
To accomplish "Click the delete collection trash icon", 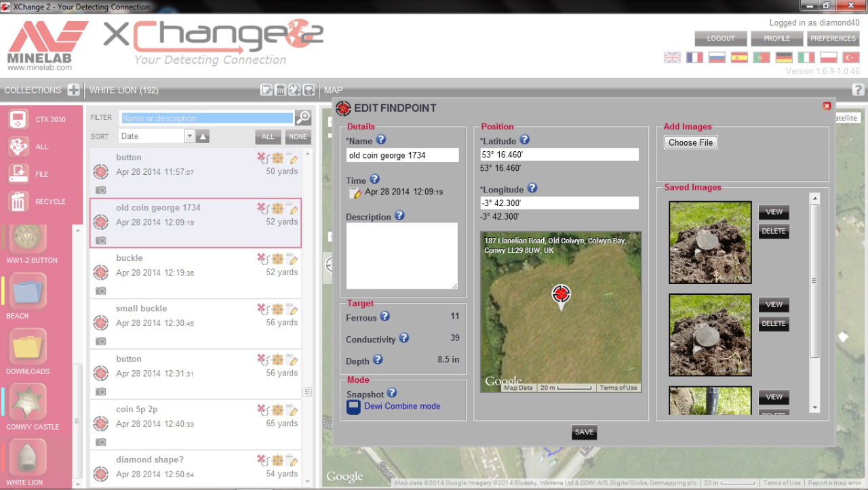I will [281, 90].
